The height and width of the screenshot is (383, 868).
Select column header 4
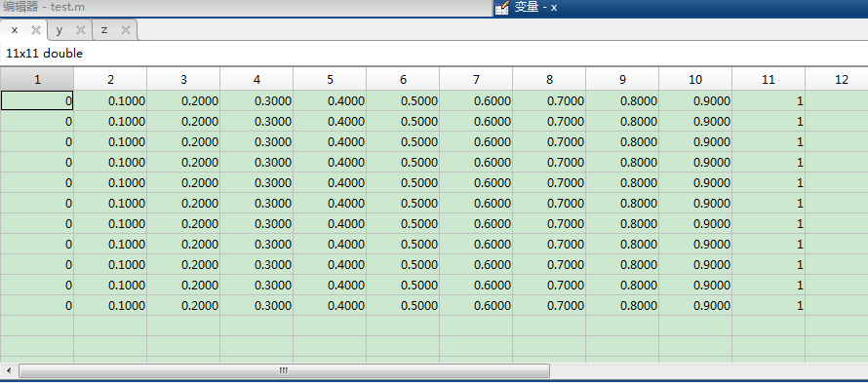click(256, 80)
